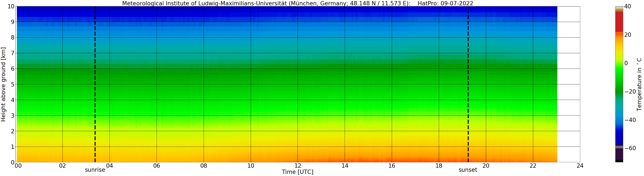Select the 'sunset' label below the axis
Image resolution: width=644 pixels, height=176 pixels.
pyautogui.click(x=468, y=170)
